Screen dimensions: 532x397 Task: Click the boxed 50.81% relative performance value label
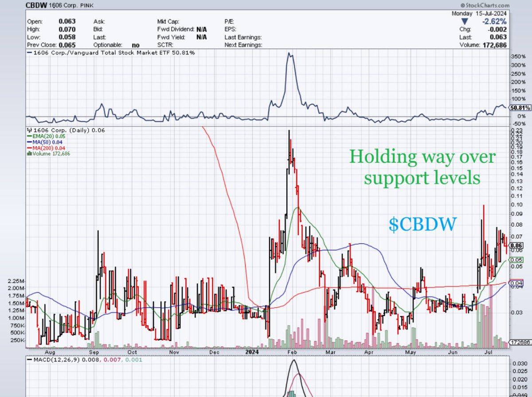[520, 107]
